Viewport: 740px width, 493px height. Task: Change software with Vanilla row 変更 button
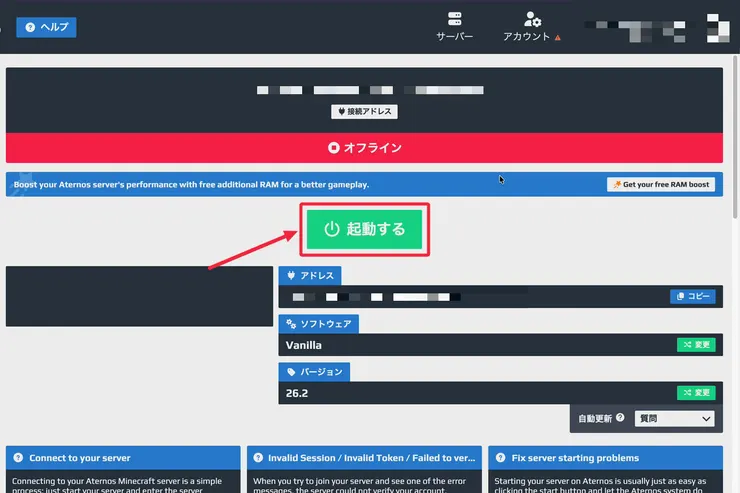pyautogui.click(x=696, y=345)
